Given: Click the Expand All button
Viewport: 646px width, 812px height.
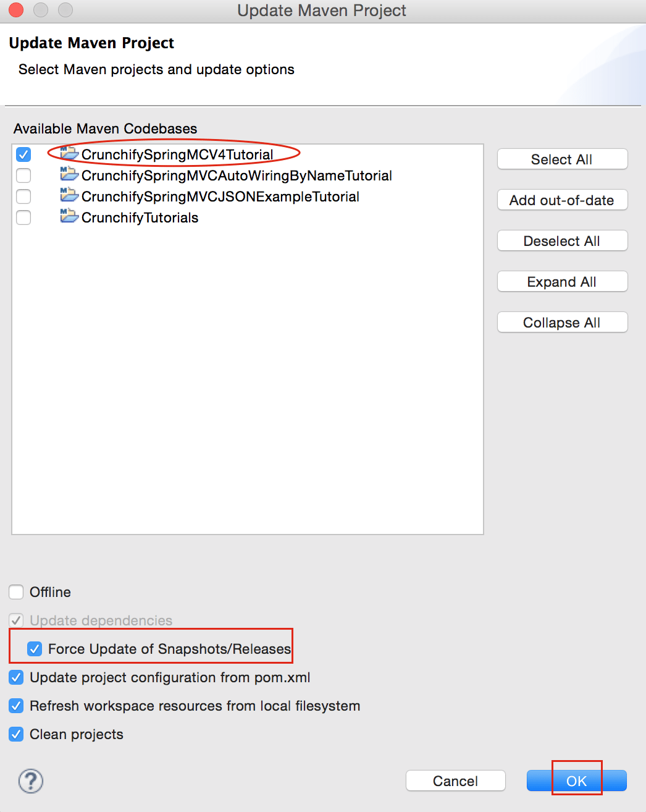Looking at the screenshot, I should (562, 282).
